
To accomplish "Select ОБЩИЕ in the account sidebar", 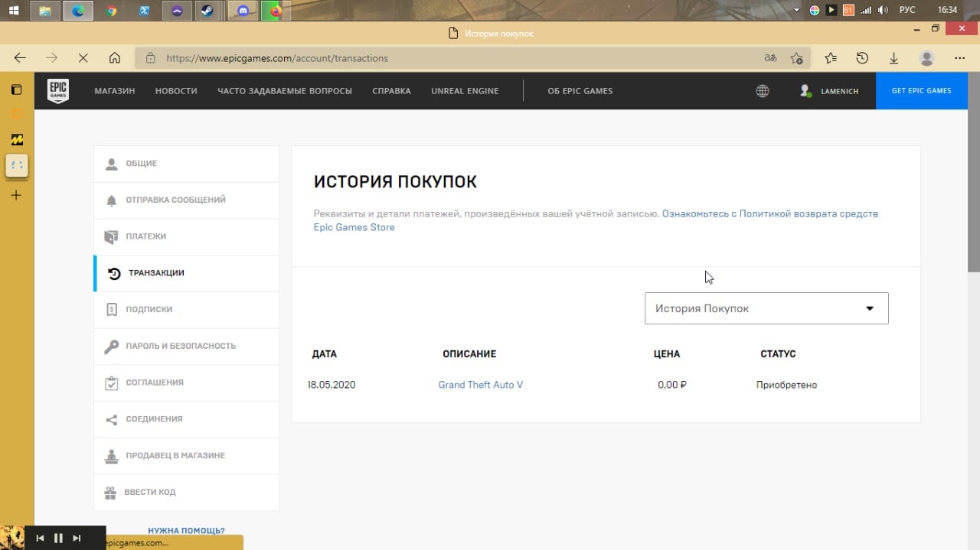I will click(x=187, y=164).
